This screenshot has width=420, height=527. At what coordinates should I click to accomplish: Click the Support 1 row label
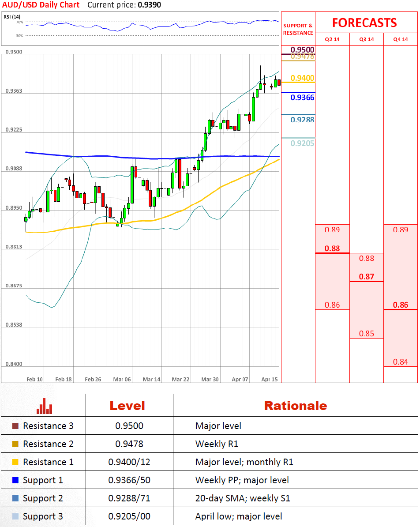(x=43, y=480)
